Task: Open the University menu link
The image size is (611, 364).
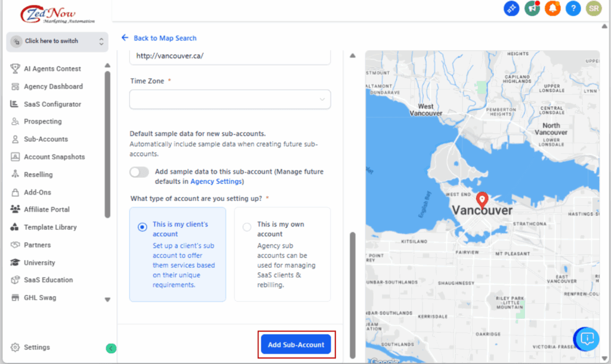Action: tap(39, 263)
